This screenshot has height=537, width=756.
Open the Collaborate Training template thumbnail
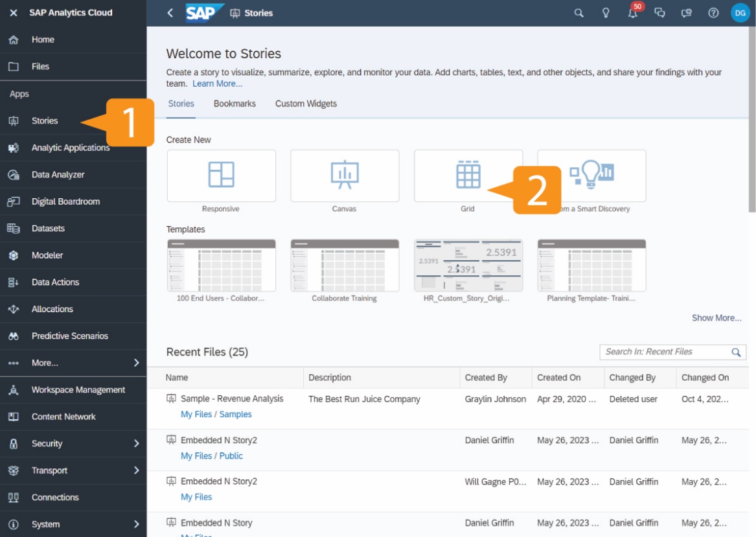point(345,265)
